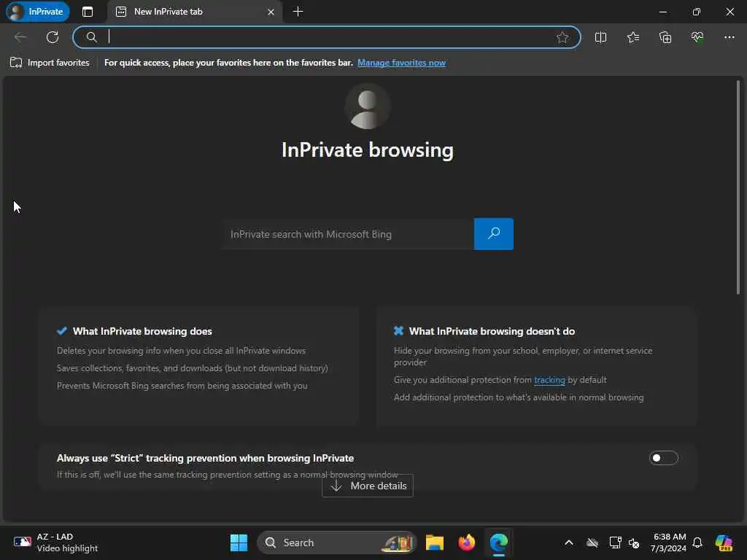Open the display network tray icon
747x560 pixels.
615,542
